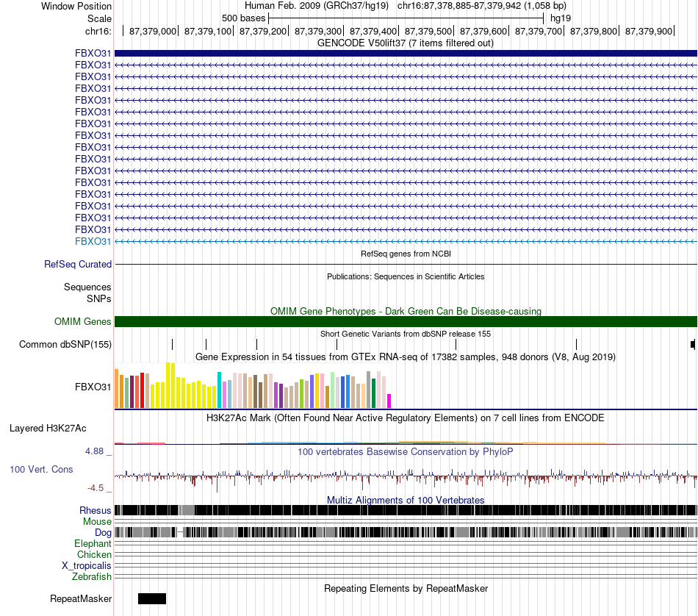Viewport: 698px width, 616px height.
Task: Select the light-blue FBXO31 transcript label
Action: coord(93,241)
